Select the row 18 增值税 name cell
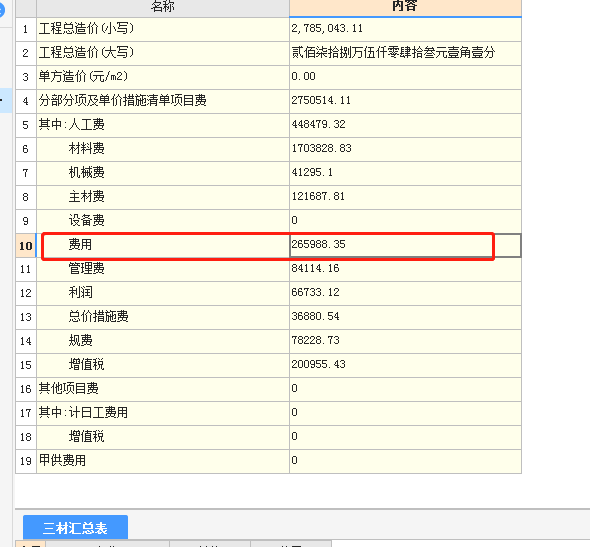Viewport: 590px width, 547px height. pyautogui.click(x=163, y=438)
